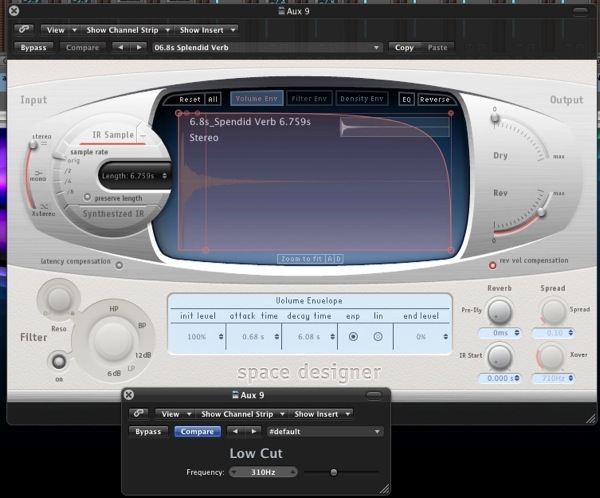Toggle the link icon in Low Cut window
Image resolution: width=600 pixels, height=498 pixels.
pos(139,413)
